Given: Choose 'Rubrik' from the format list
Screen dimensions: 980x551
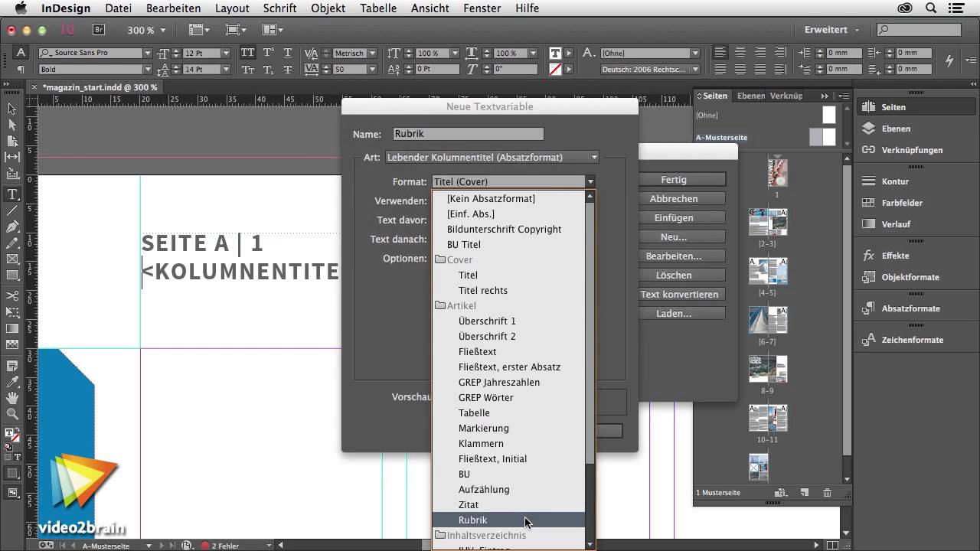Looking at the screenshot, I should coord(472,520).
